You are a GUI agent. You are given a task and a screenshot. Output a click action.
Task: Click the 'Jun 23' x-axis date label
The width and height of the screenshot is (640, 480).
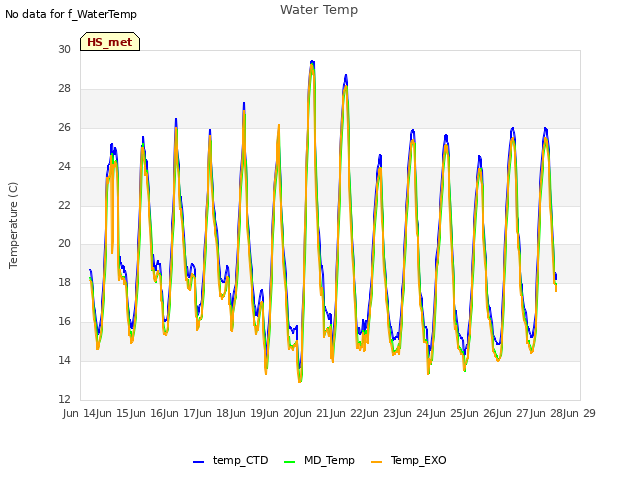378,413
